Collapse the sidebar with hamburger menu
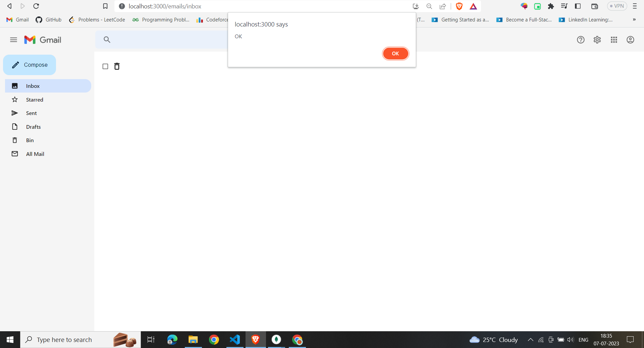Screen dimensions: 644x348 point(13,40)
